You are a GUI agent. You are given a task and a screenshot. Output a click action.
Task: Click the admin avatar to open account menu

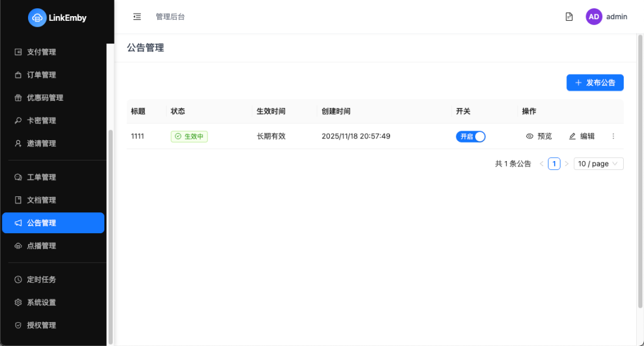pos(593,16)
